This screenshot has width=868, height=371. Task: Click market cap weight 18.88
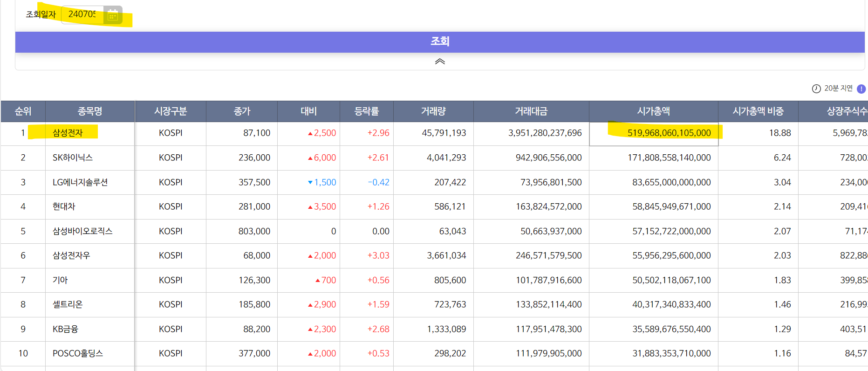pyautogui.click(x=780, y=133)
